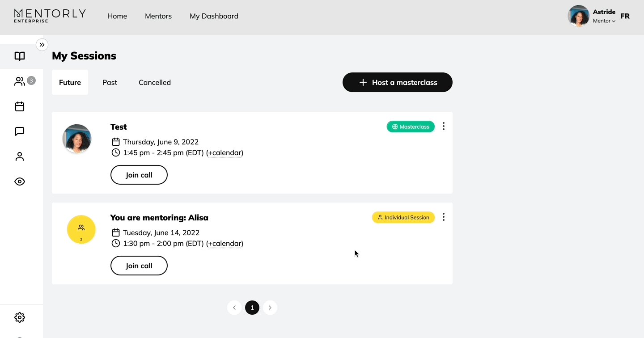This screenshot has height=338, width=644.
Task: Open the Mentors menu item
Action: click(158, 16)
